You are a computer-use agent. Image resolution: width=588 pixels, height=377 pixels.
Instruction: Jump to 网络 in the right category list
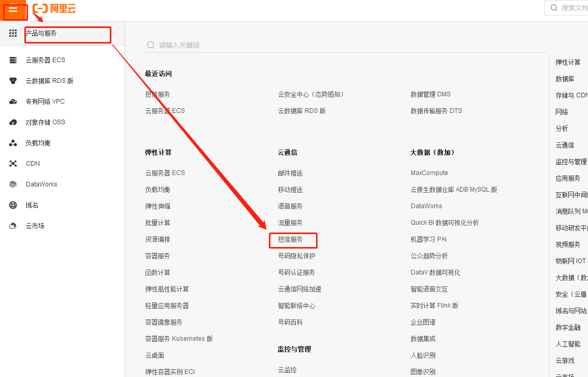562,112
